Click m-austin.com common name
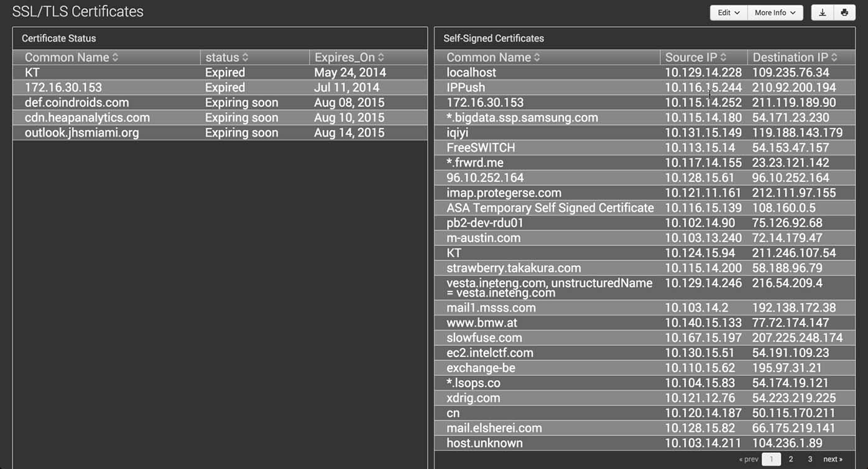The width and height of the screenshot is (868, 469). click(483, 238)
